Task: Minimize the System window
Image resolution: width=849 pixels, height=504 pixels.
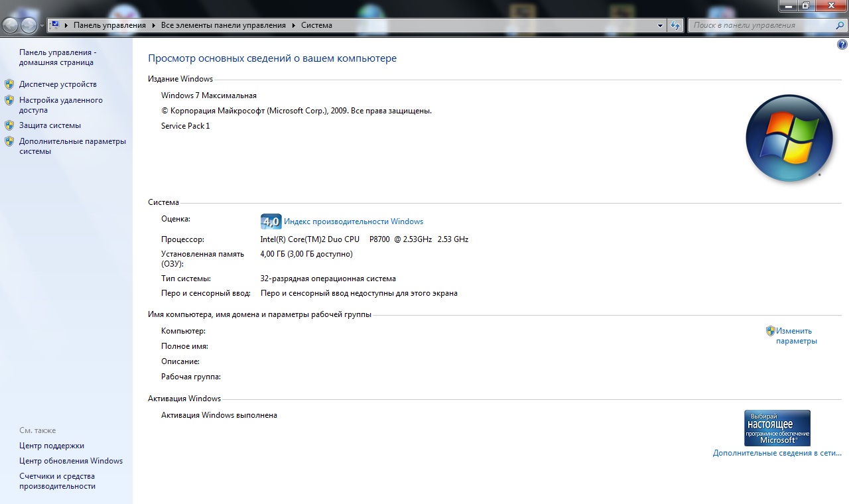Action: pos(788,5)
